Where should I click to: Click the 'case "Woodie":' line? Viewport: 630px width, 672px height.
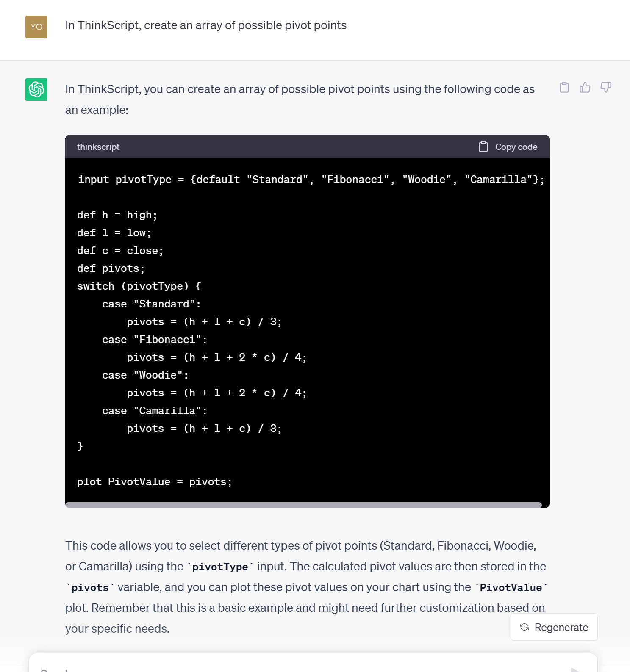pyautogui.click(x=145, y=375)
